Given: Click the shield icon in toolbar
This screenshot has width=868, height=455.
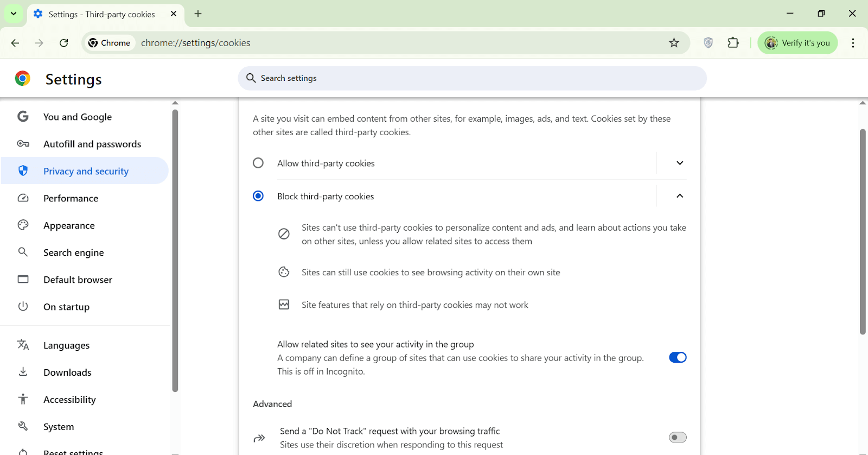Looking at the screenshot, I should coord(708,43).
